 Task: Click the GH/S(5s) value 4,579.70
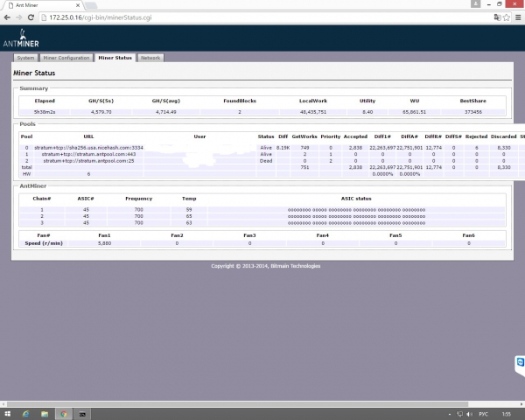click(x=101, y=112)
